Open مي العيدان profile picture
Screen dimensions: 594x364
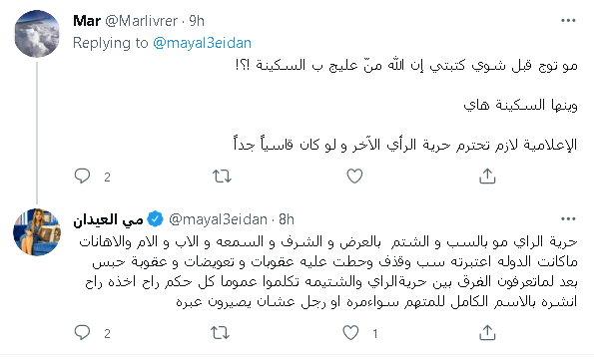coord(37,232)
